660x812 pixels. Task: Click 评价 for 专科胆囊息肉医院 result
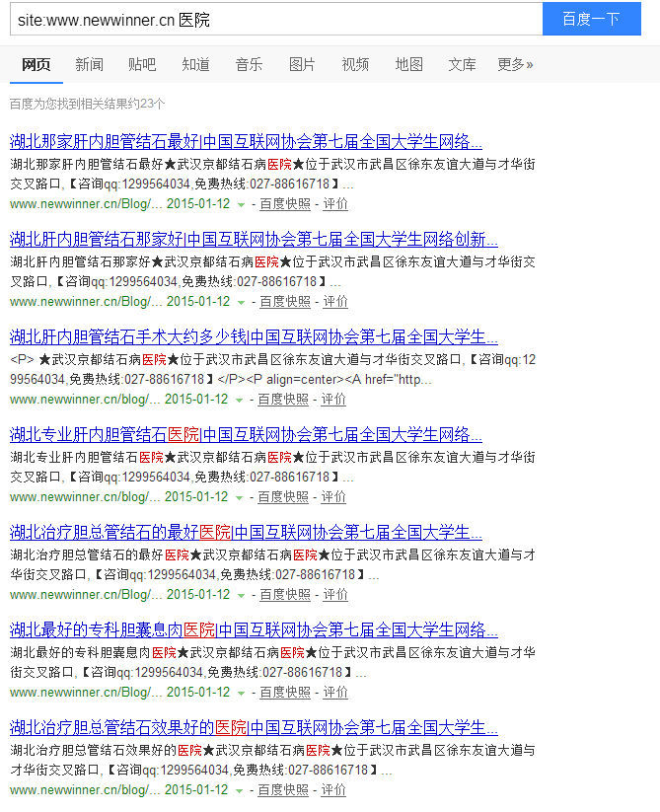tap(335, 693)
